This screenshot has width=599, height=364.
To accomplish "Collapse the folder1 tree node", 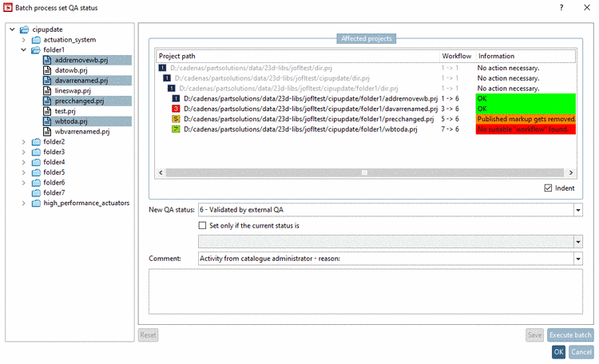I will point(24,50).
